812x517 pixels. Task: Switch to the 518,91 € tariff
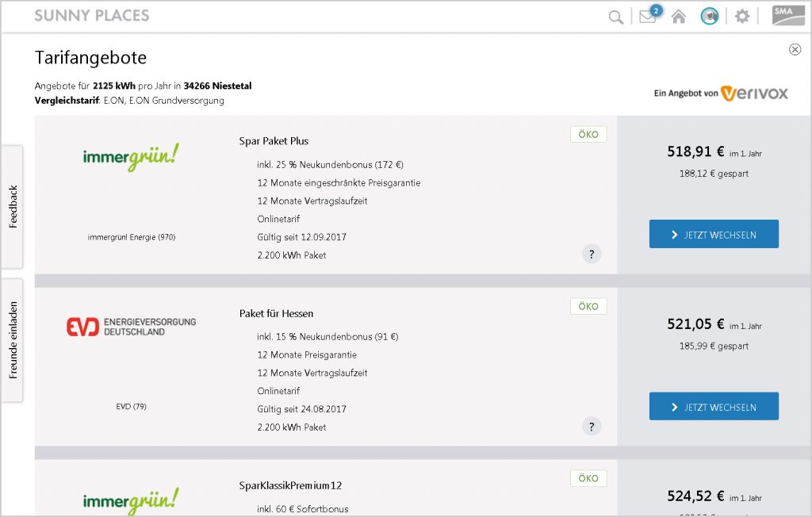coord(714,234)
